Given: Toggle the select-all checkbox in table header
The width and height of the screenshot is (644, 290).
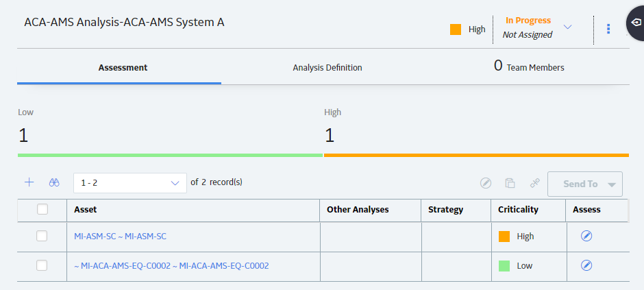Looking at the screenshot, I should [42, 210].
